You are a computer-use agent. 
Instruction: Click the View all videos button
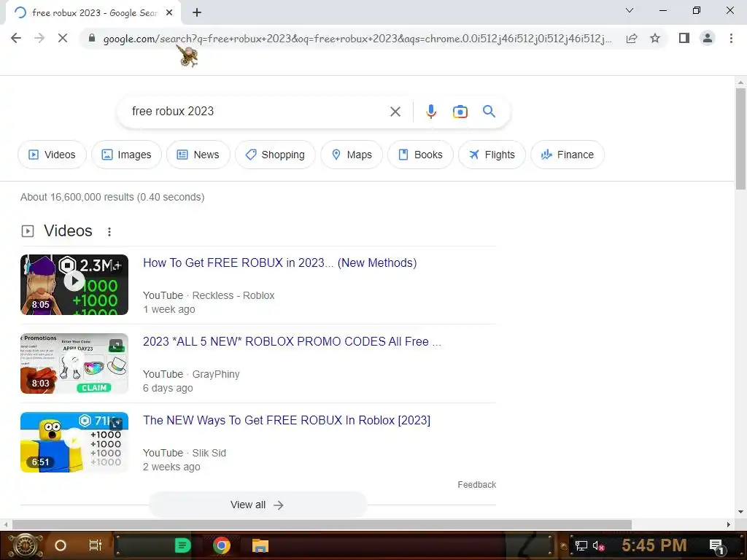[258, 505]
